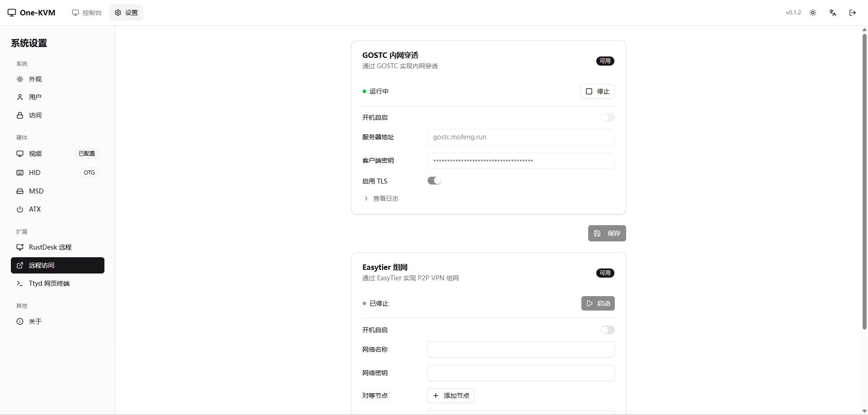Select the 设置 settings tab
The image size is (868, 415).
coord(126,13)
